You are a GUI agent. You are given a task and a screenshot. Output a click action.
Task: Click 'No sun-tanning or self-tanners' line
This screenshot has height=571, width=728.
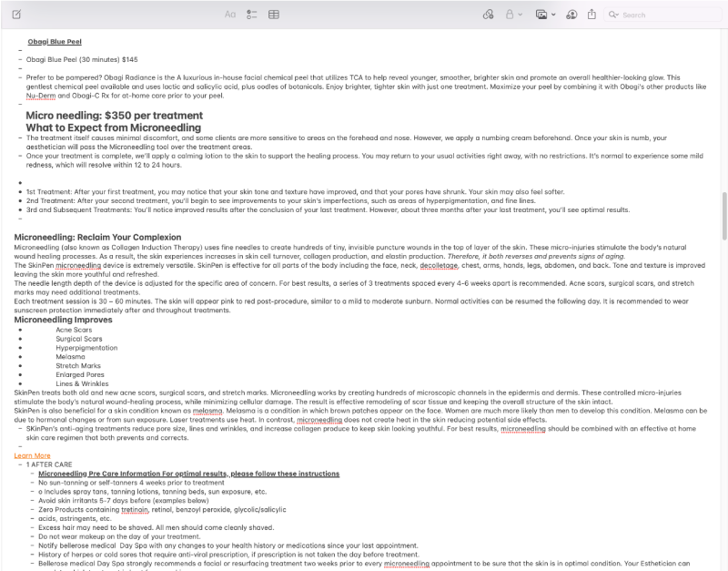(131, 483)
